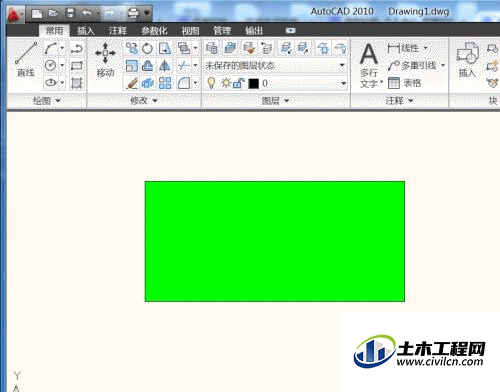500x392 pixels.
Task: Select the Array tool
Action: pyautogui.click(x=165, y=83)
